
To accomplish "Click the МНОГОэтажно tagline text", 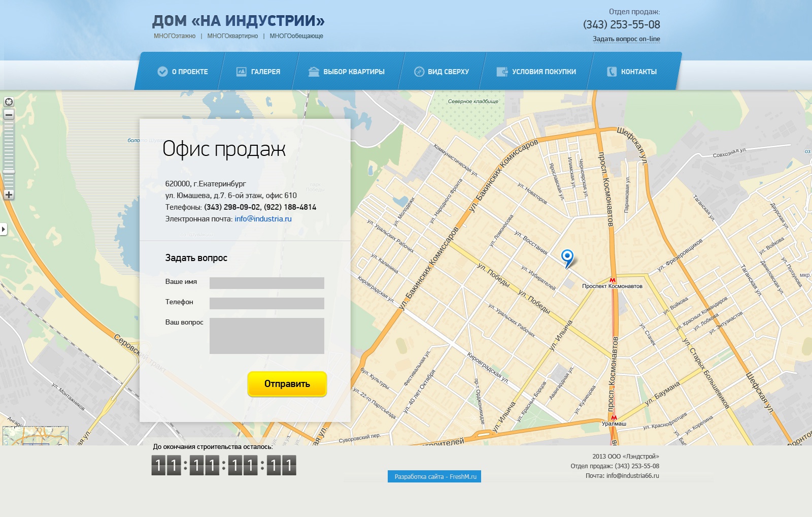I will (x=175, y=36).
